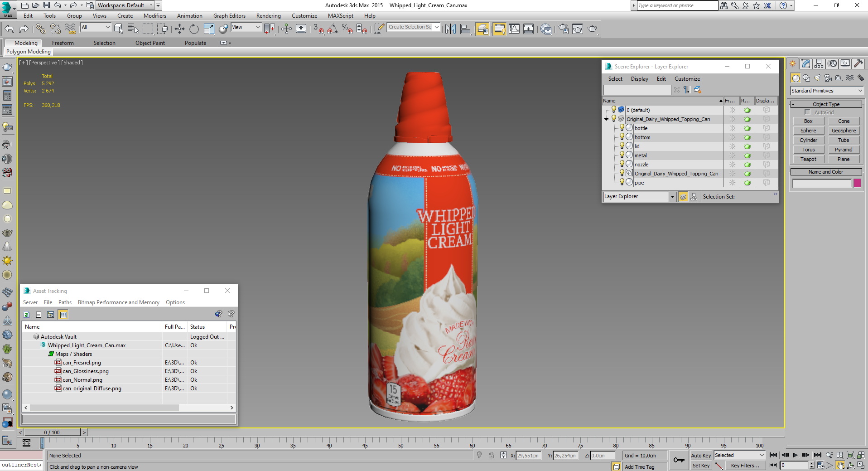Toggle renderable teapot for bottom object
The width and height of the screenshot is (868, 471).
pyautogui.click(x=747, y=137)
